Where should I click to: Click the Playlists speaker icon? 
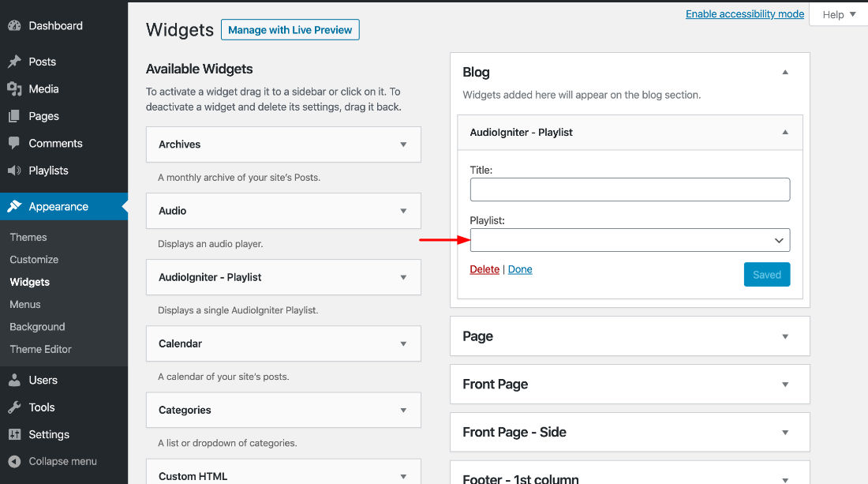click(14, 171)
